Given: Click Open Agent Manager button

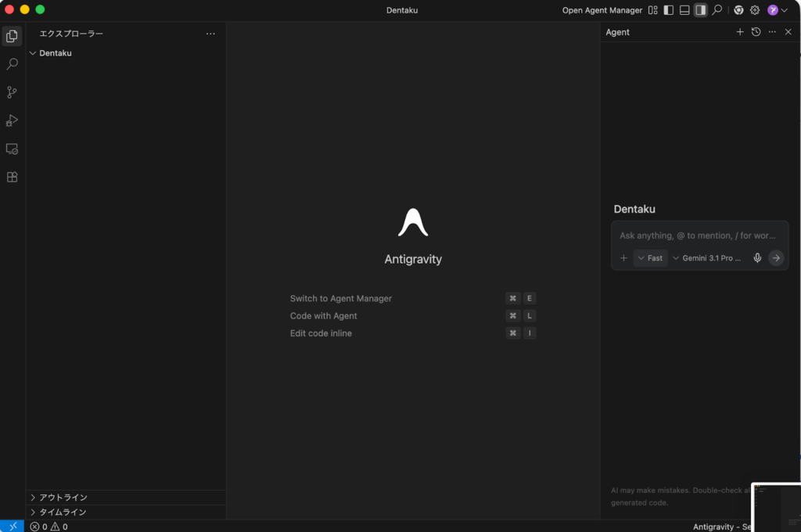Looking at the screenshot, I should click(602, 10).
